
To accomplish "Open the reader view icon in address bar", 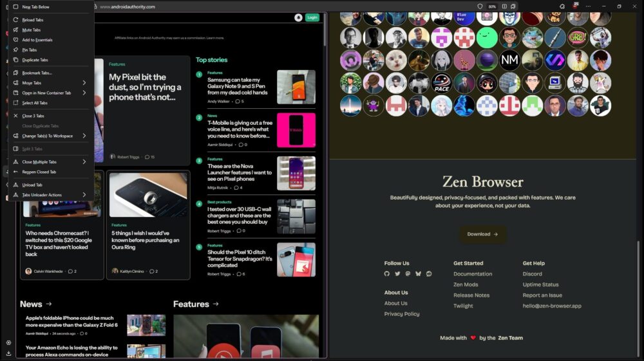I will click(x=504, y=6).
